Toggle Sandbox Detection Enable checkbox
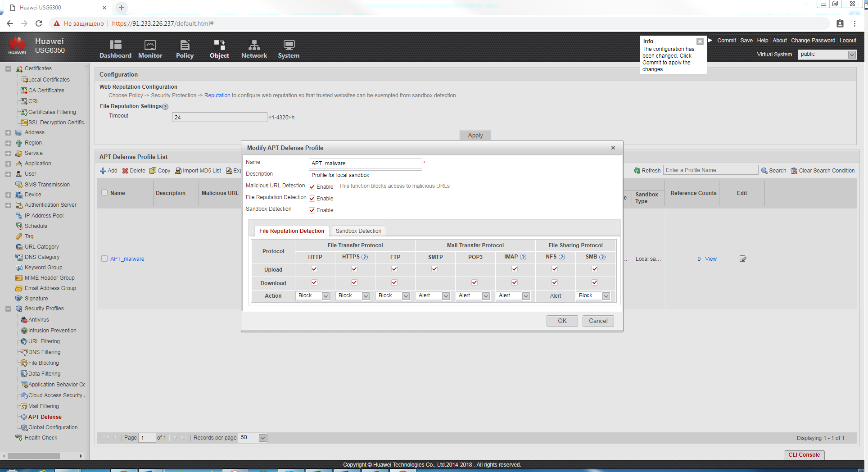The height and width of the screenshot is (472, 868). [312, 210]
